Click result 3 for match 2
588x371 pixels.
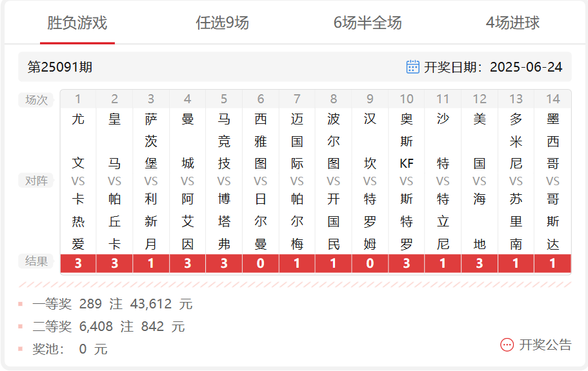[x=114, y=263]
